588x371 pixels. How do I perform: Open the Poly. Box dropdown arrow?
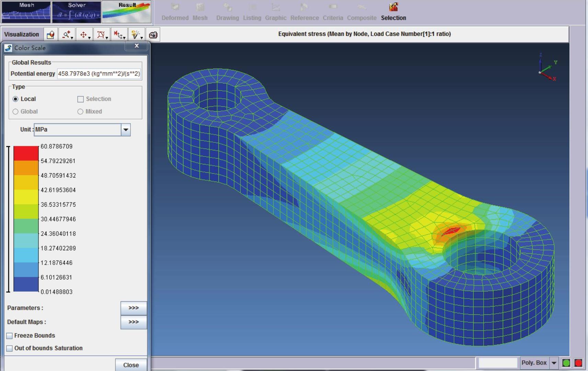click(x=554, y=363)
